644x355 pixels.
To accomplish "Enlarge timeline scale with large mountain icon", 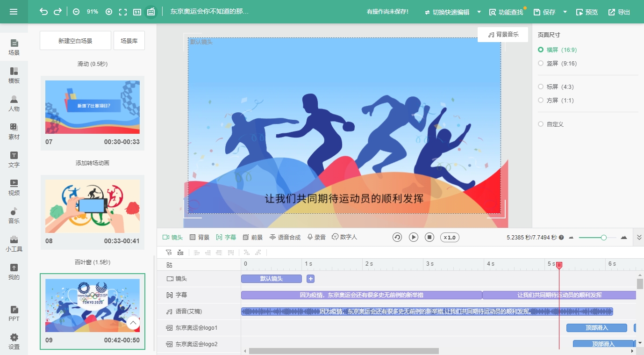I will click(623, 238).
